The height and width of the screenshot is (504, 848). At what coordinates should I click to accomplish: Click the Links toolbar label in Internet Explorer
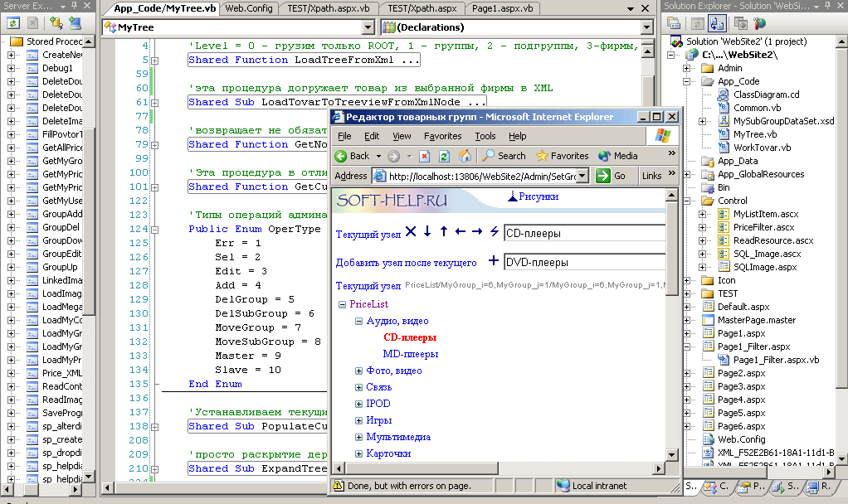click(x=651, y=176)
